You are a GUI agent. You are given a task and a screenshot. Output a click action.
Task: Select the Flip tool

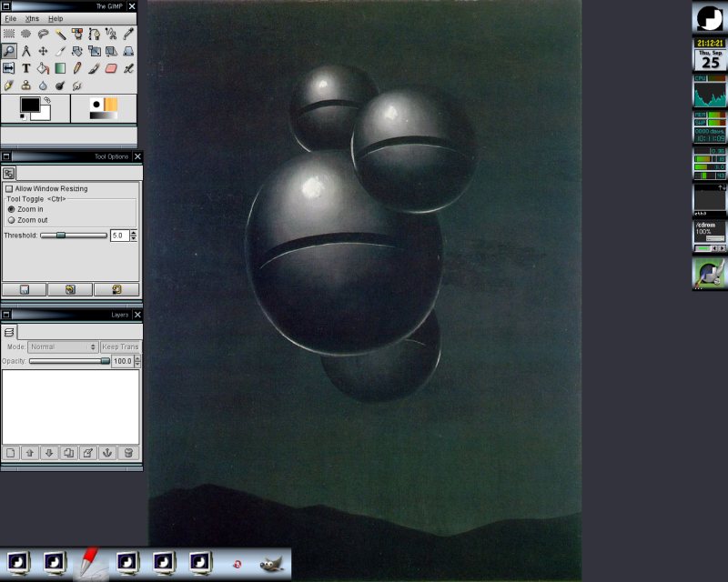(x=9, y=68)
